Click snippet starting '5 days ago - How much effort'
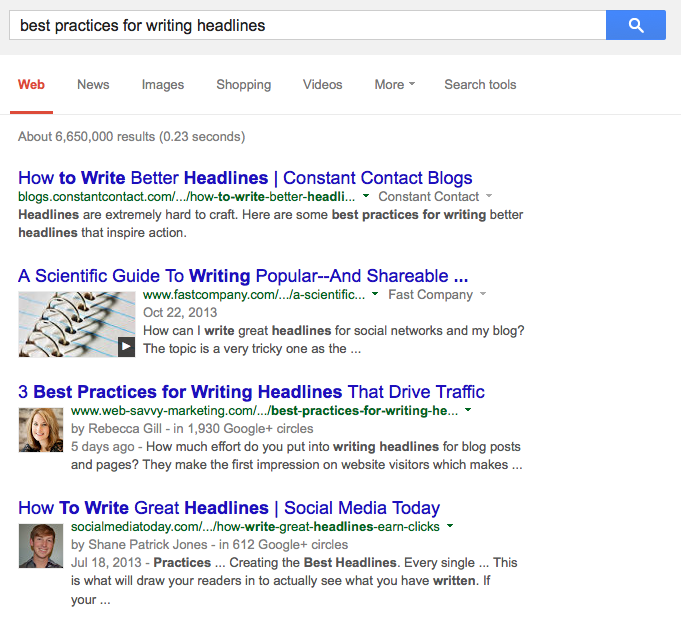Image resolution: width=681 pixels, height=626 pixels. (296, 456)
